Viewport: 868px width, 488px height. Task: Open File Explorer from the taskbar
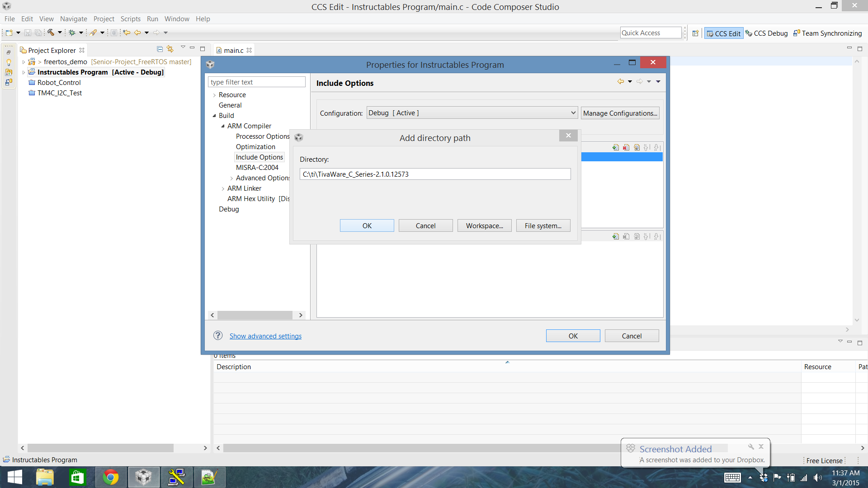pos(45,477)
